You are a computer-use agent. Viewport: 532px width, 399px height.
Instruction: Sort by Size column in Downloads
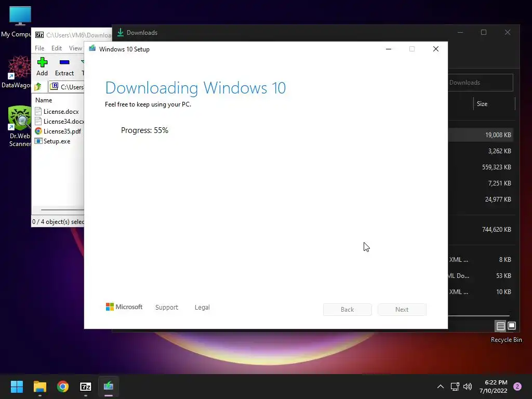pyautogui.click(x=494, y=104)
